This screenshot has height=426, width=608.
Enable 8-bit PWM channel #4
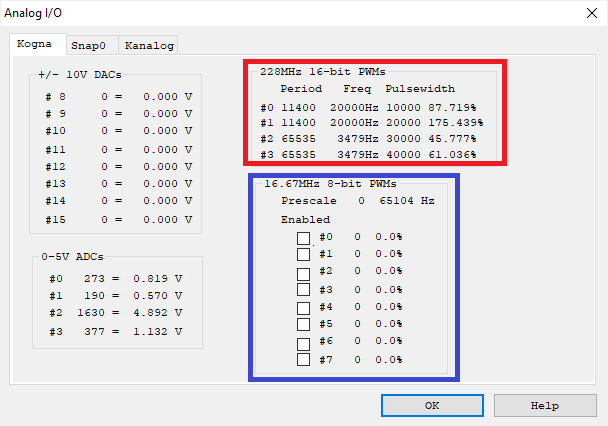pos(304,307)
